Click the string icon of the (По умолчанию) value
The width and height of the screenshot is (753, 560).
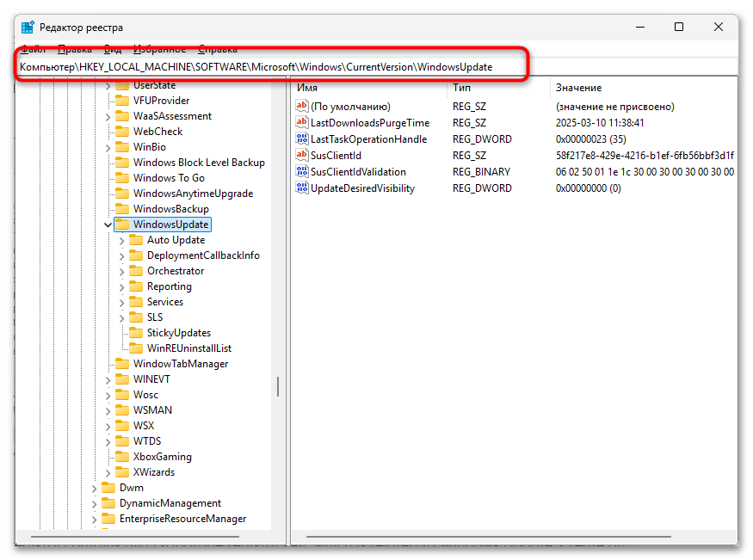coord(301,106)
